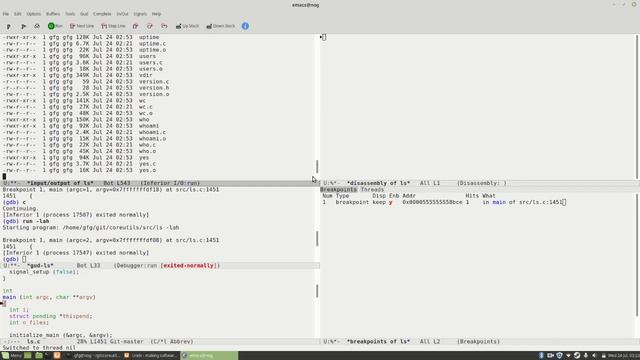640x360 pixels.
Task: Switch to the 'Undo - making software' taskbar window
Action: click(x=151, y=356)
